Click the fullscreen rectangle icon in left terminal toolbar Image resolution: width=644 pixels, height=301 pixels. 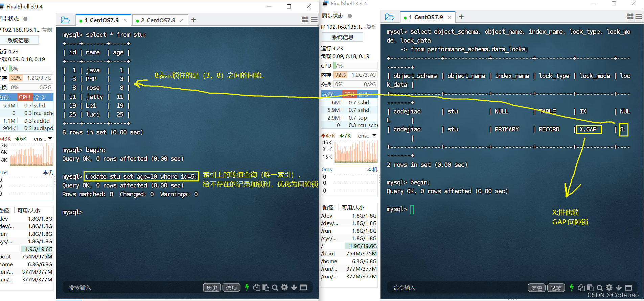click(x=303, y=287)
